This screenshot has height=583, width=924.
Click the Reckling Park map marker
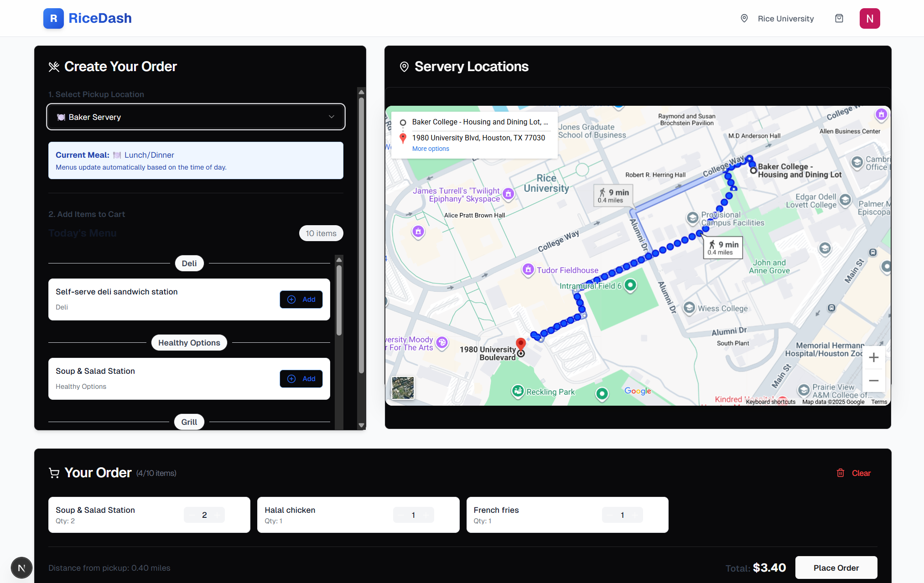[518, 391]
